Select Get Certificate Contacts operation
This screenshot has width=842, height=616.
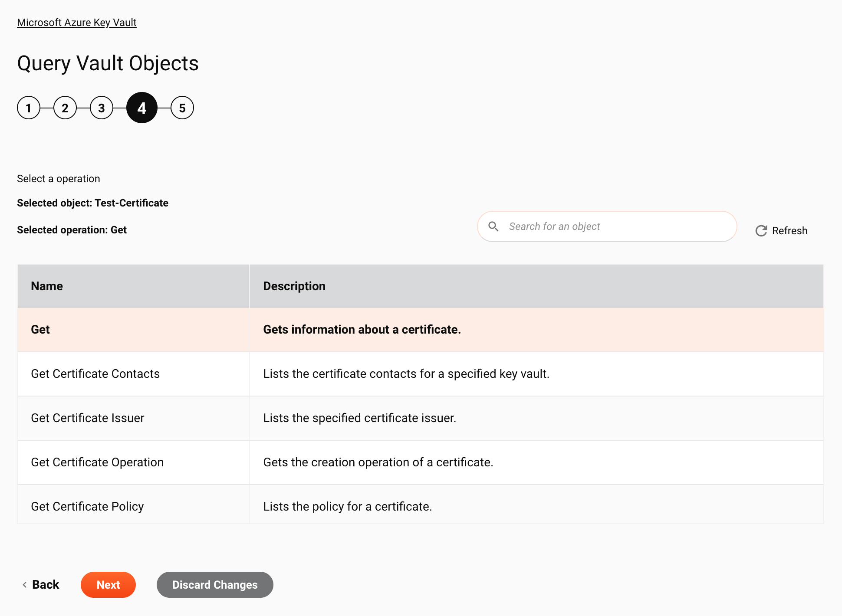coord(95,373)
